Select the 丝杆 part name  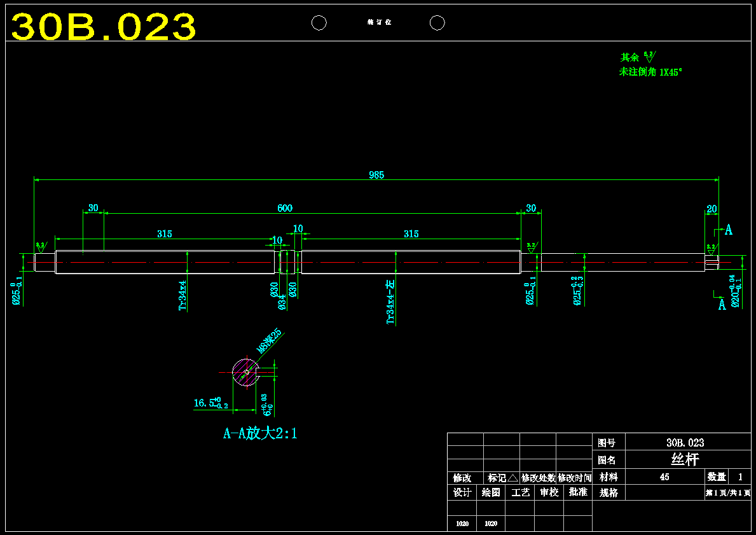(685, 459)
